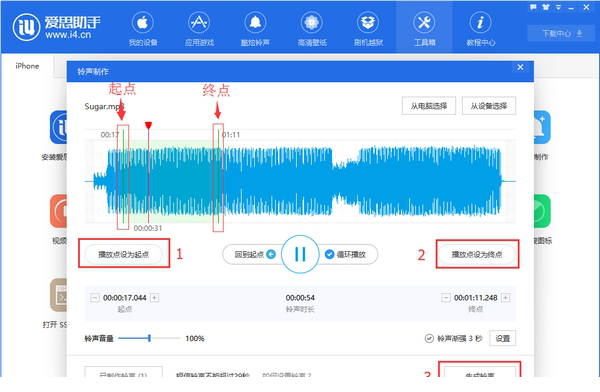Pause the ringtone playback
Screen dimensions: 600x392
300,254
